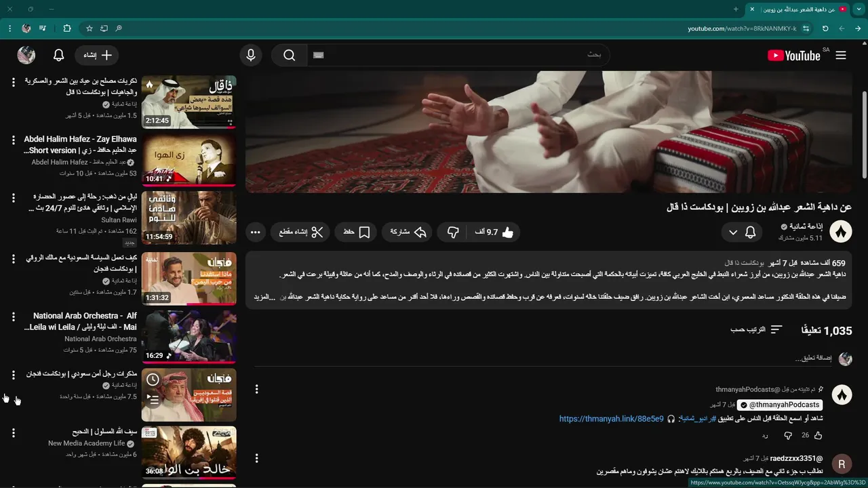The image size is (868, 488).
Task: Open the إذاعة ثمانية channel avatar
Action: 841,232
